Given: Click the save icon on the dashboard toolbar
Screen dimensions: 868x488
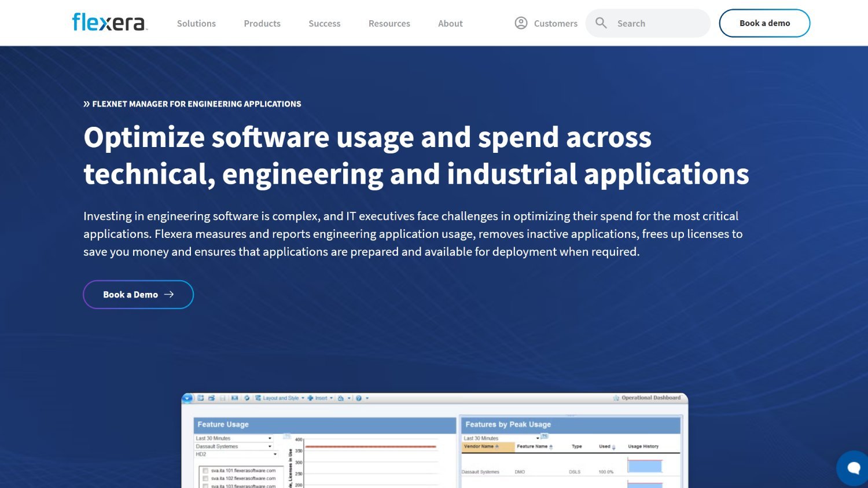Looking at the screenshot, I should point(222,398).
